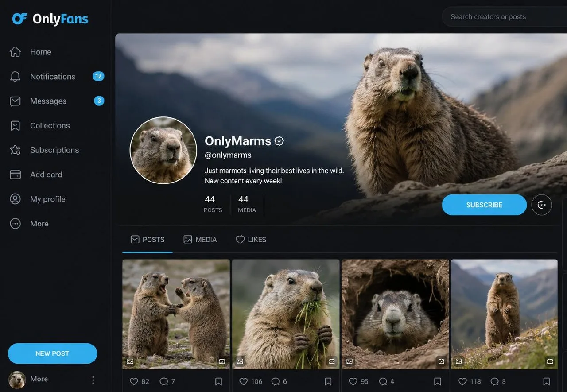Click the SUBSCRIBE button
567x392 pixels.
point(484,205)
